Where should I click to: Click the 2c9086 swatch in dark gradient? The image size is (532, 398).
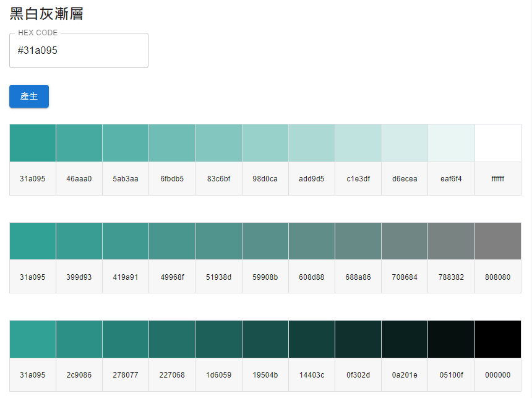click(79, 338)
